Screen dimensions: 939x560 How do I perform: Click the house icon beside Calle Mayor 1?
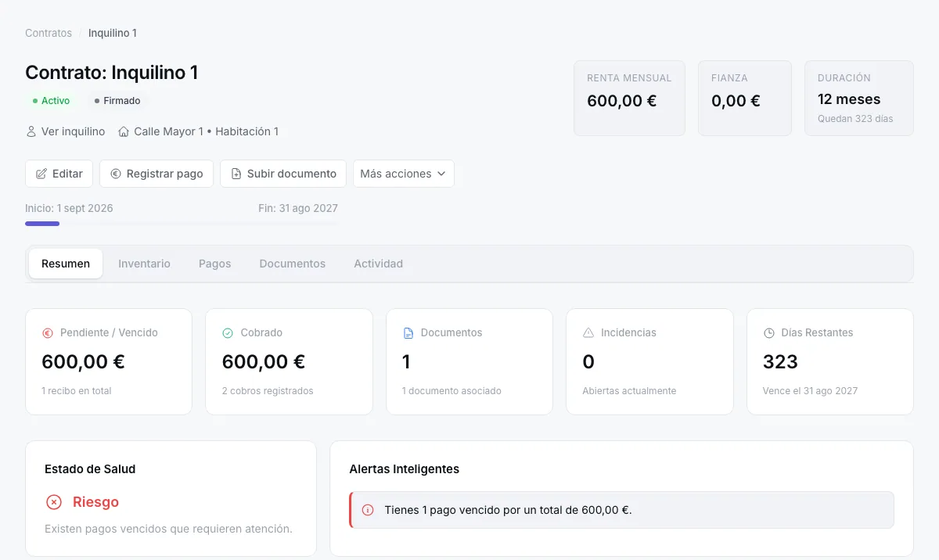[x=124, y=131]
